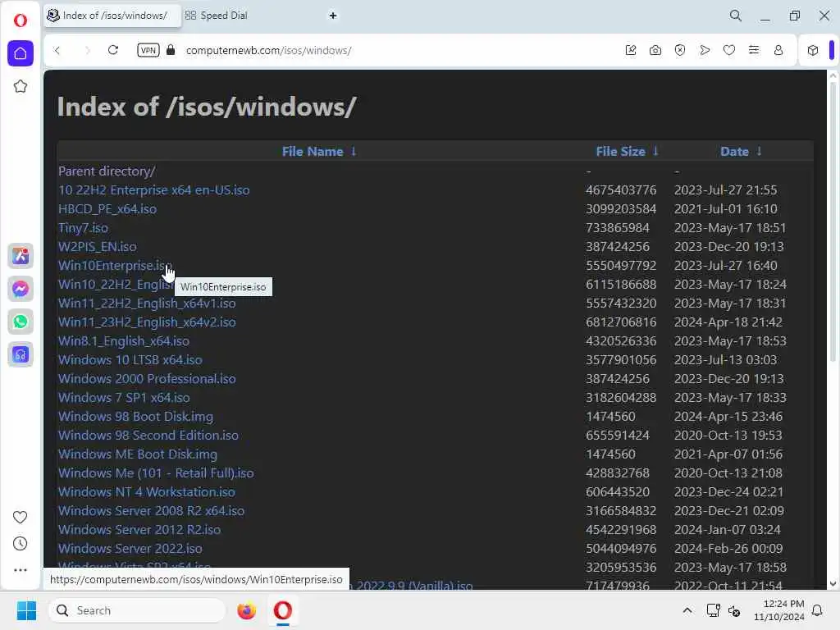The height and width of the screenshot is (630, 840).
Task: Sort by the File Size column header
Action: [x=627, y=152]
